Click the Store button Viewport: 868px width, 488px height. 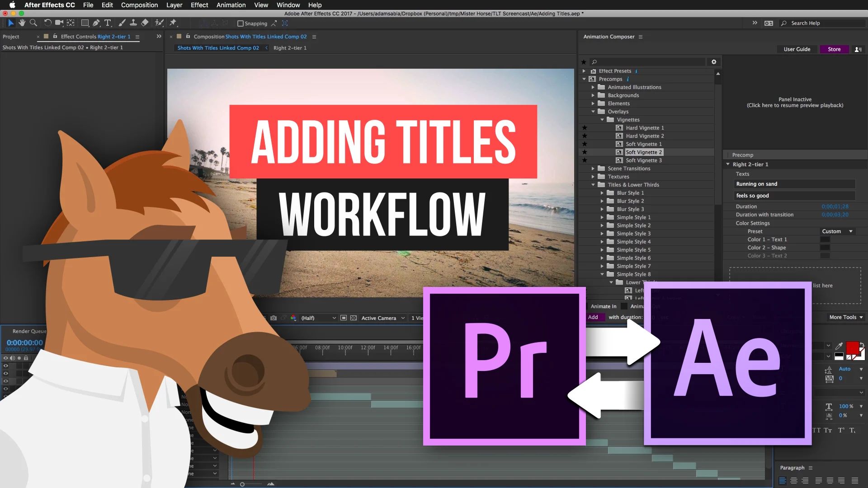(834, 49)
